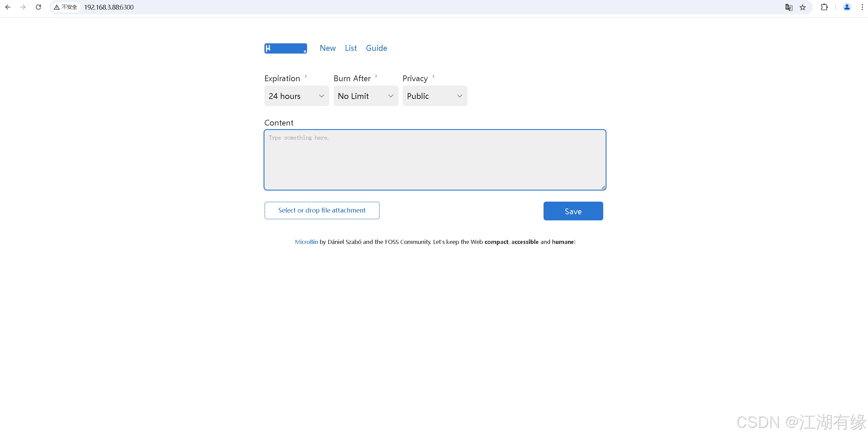
Task: Click the Privacy help question mark
Action: pyautogui.click(x=433, y=76)
